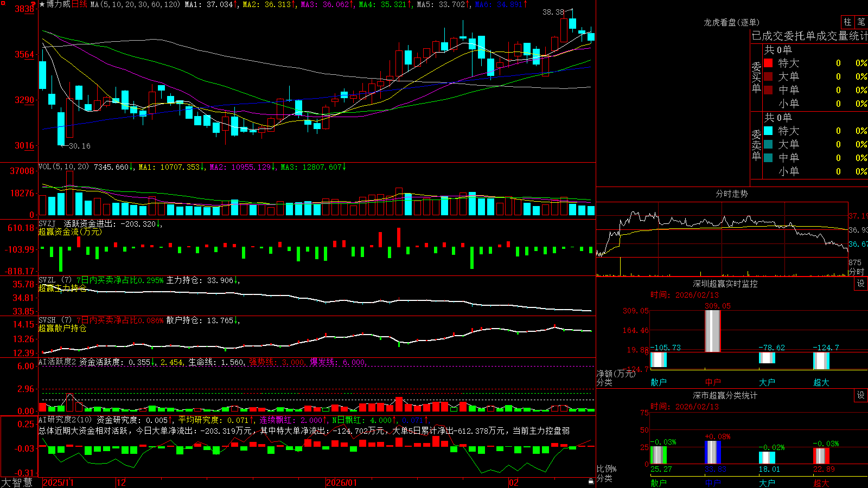Click the 2025/11 timeline marker

[58, 483]
